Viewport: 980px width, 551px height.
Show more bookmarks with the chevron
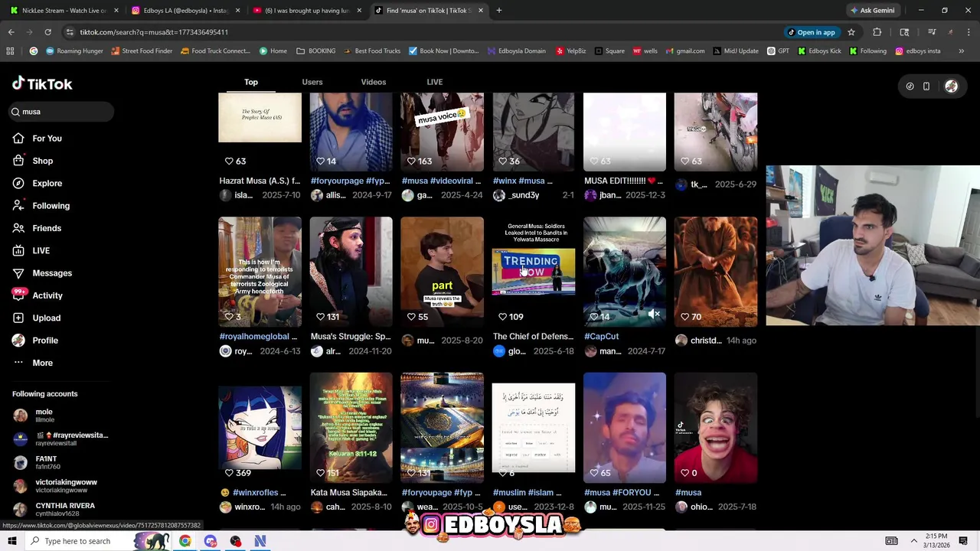pyautogui.click(x=962, y=51)
